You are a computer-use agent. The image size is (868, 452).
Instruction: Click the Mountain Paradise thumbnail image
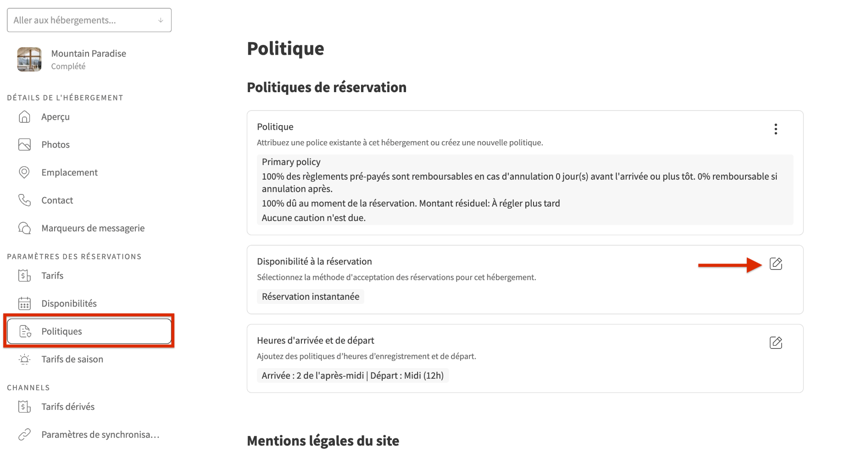28,59
